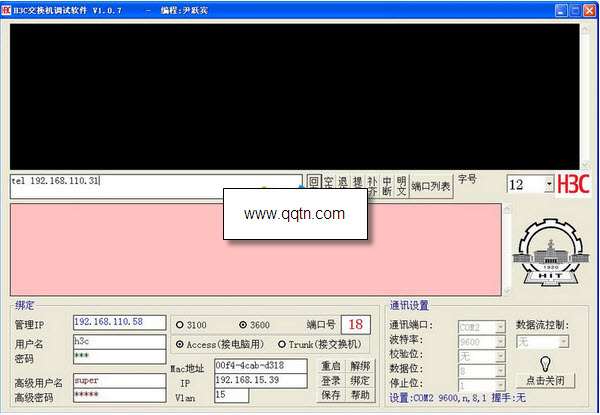Screen dimensions: 600x415
Task: Click the Mac地址 input field
Action: click(261, 366)
